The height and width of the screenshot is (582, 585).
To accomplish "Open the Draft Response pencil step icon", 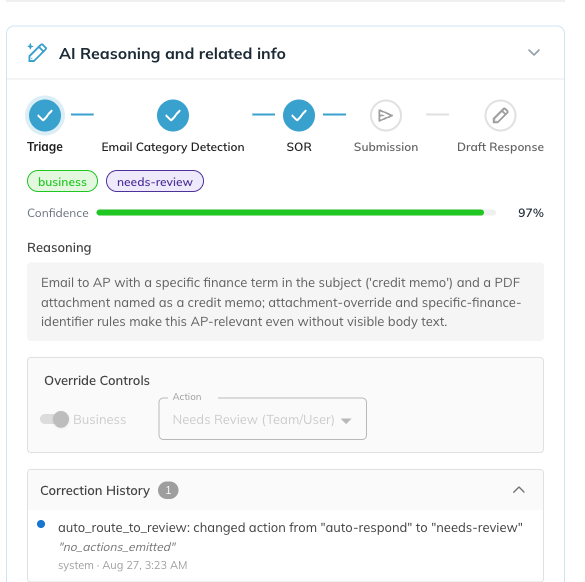I will coord(500,115).
